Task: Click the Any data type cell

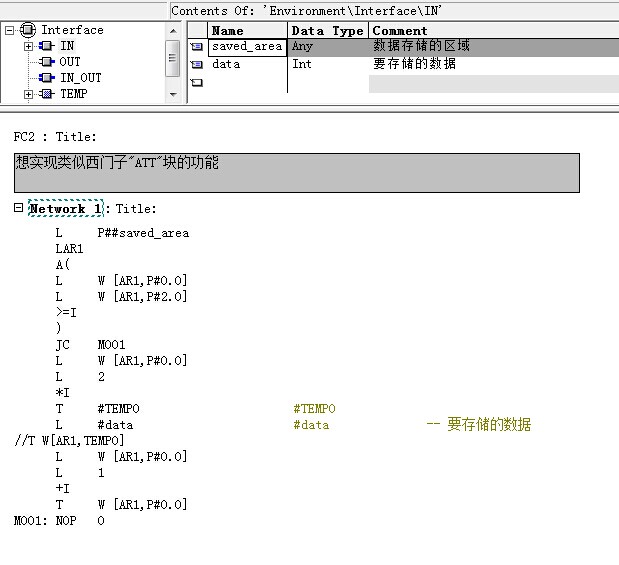Action: pos(328,47)
